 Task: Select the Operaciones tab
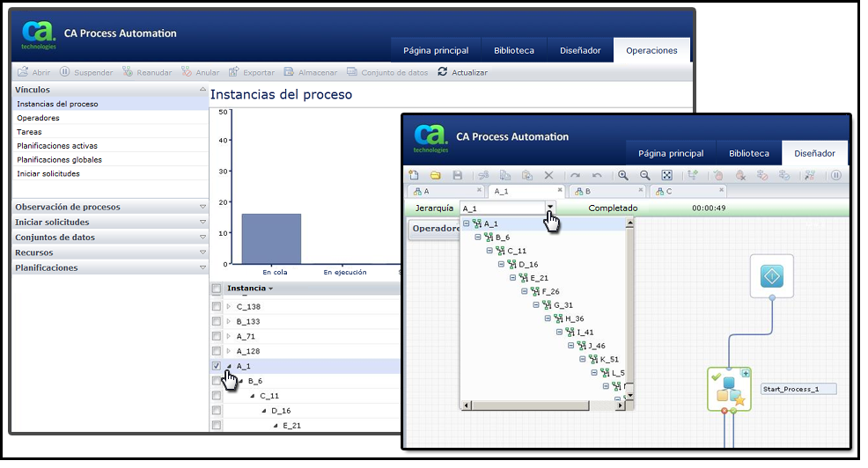(x=651, y=50)
